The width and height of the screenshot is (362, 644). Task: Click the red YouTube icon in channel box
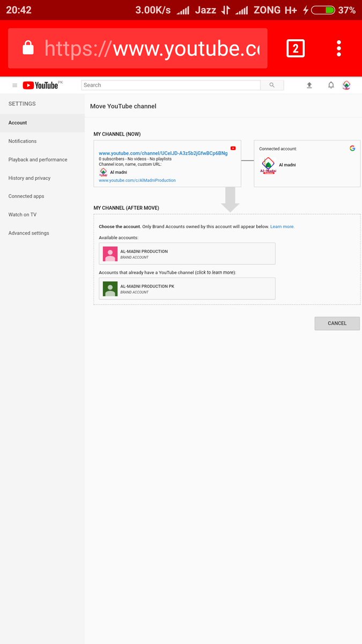point(233,148)
